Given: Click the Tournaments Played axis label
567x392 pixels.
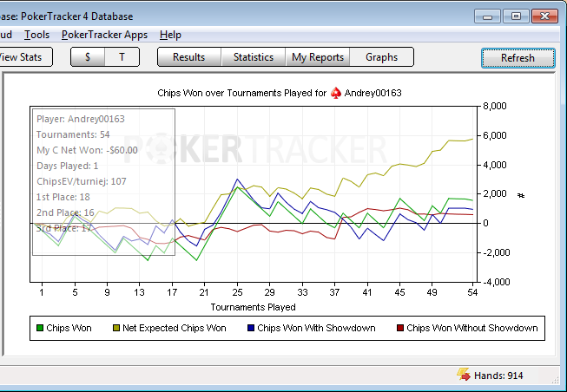Looking at the screenshot, I should [254, 307].
